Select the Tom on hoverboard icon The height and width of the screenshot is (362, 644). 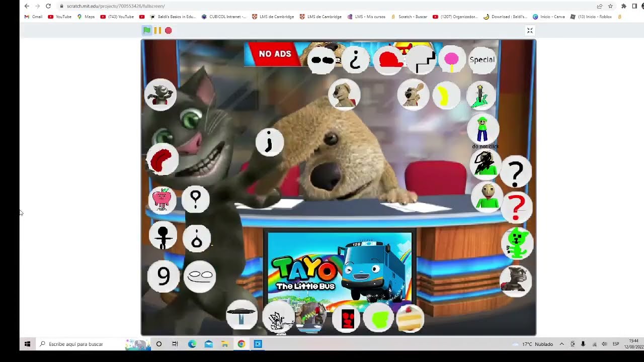(311, 318)
